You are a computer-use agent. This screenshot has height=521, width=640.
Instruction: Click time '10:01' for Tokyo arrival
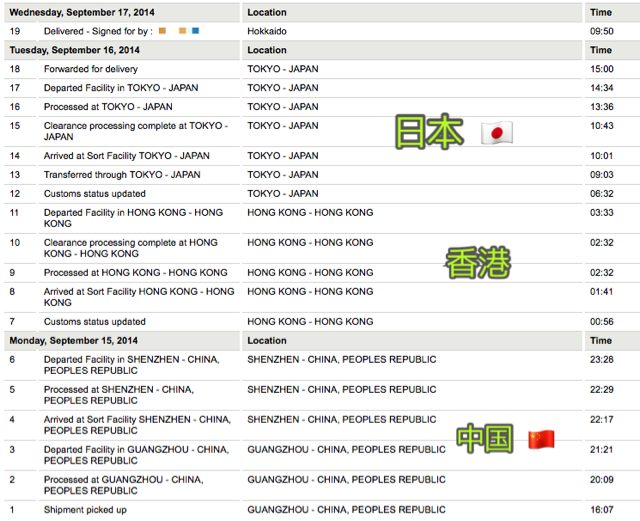602,156
